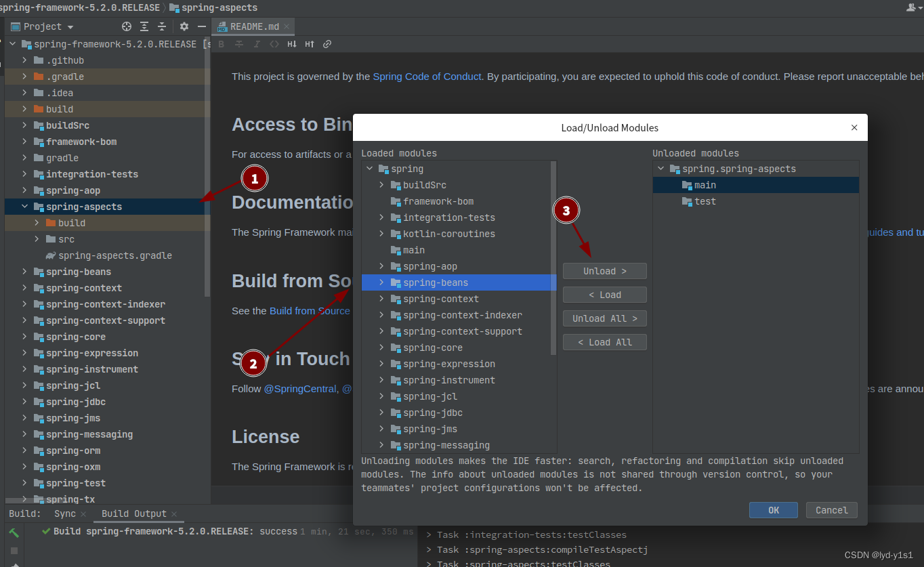Expand spring-beans in the Project tree
The height and width of the screenshot is (567, 924).
24,272
